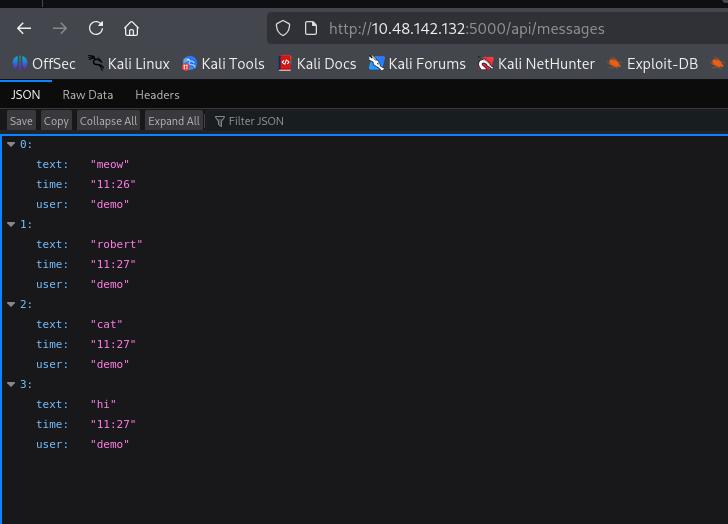Open the OffSec bookmark
The width and height of the screenshot is (728, 524).
click(x=44, y=63)
